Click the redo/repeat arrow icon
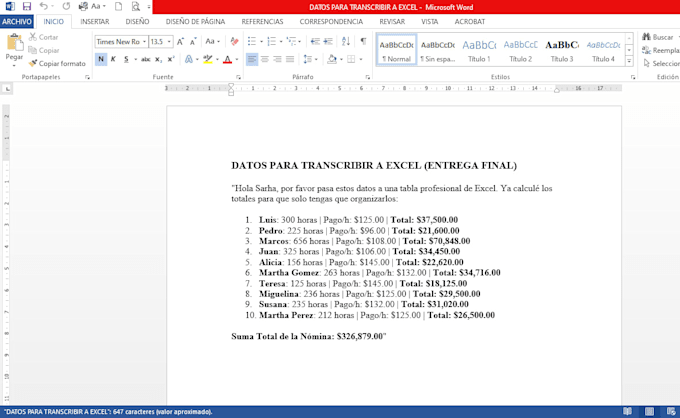Image resolution: width=680 pixels, height=418 pixels. 66,7
